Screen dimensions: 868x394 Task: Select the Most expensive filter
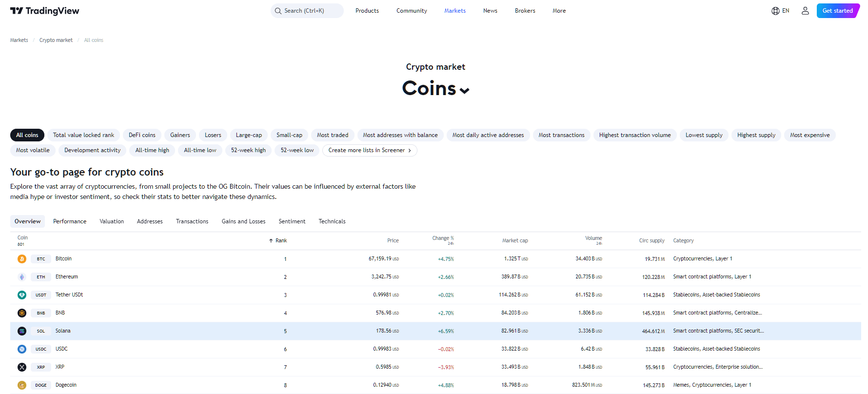(x=810, y=135)
